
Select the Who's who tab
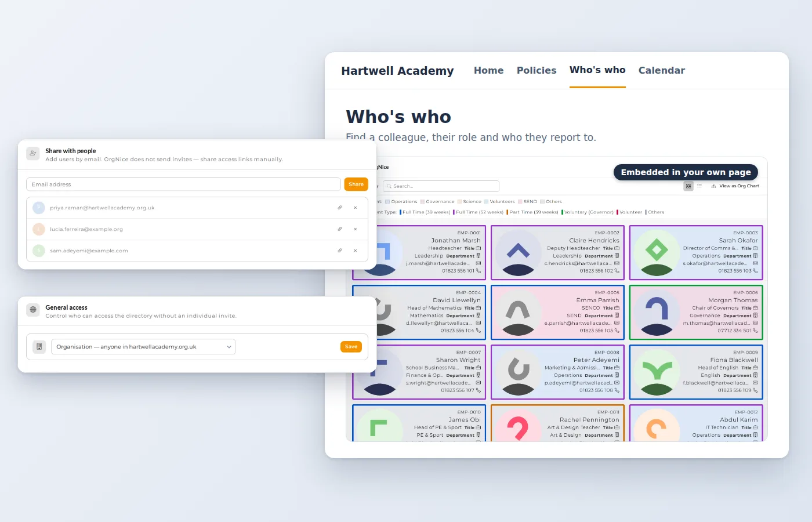click(597, 70)
